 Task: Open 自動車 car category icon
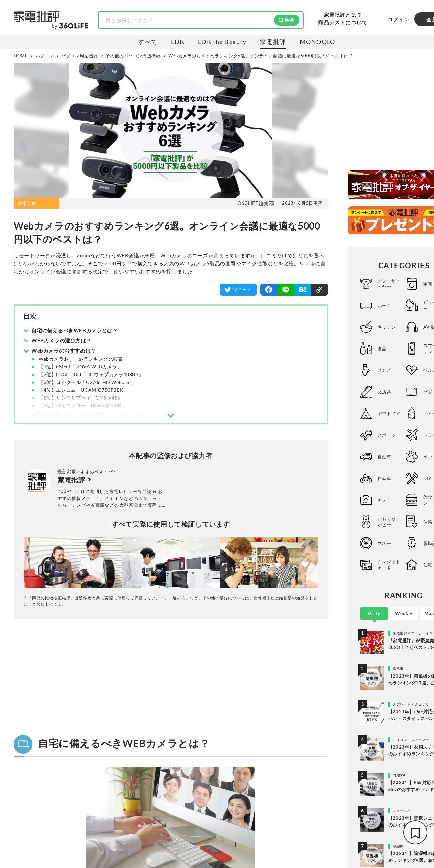click(x=366, y=457)
